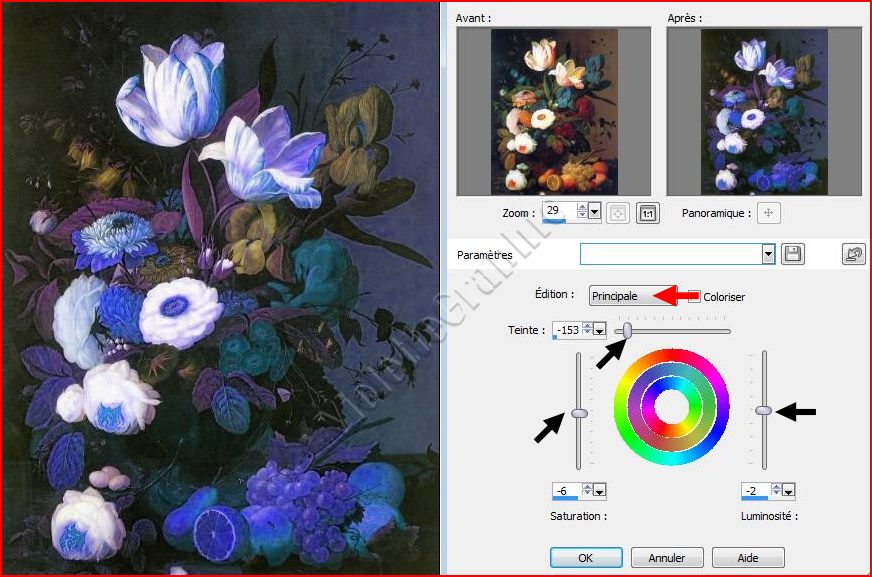Enable the Coloriser checkbox
The image size is (872, 577).
(x=696, y=296)
